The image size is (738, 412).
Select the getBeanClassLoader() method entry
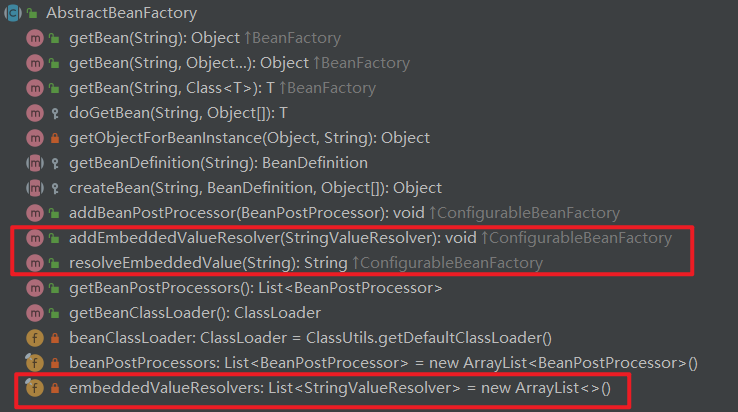pos(180,313)
